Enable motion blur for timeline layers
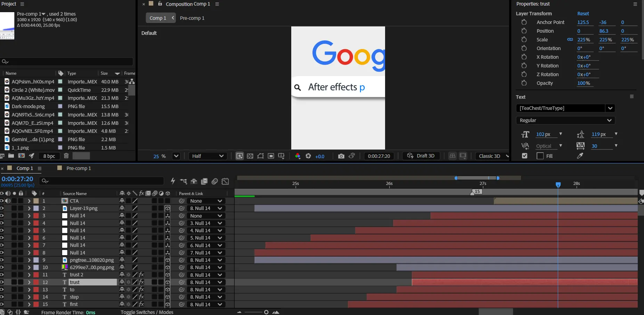 215,181
